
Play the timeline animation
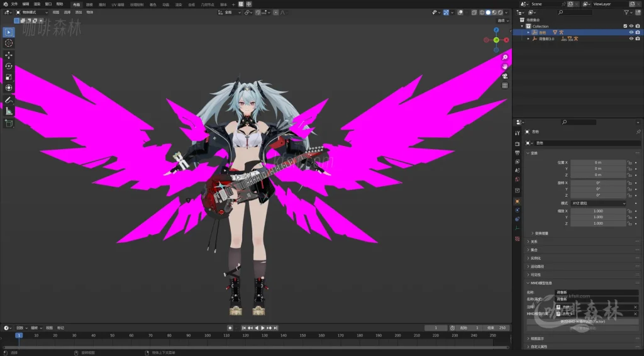[263, 328]
